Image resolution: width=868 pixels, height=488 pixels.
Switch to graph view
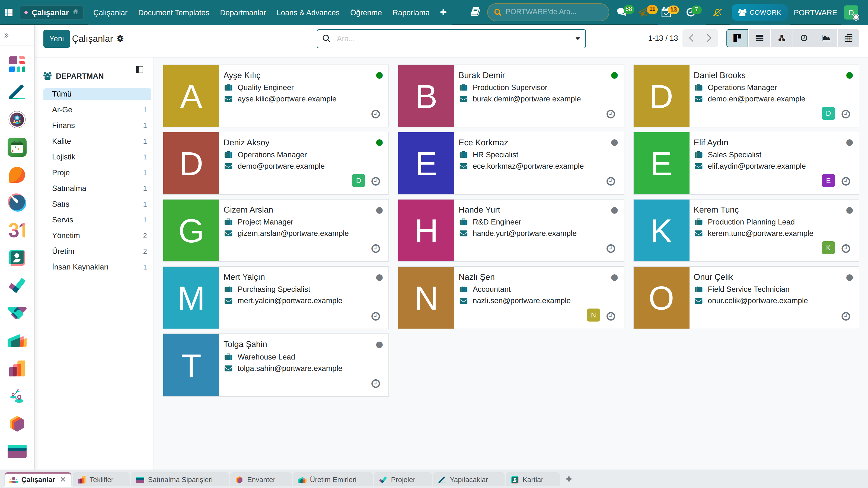tap(826, 38)
